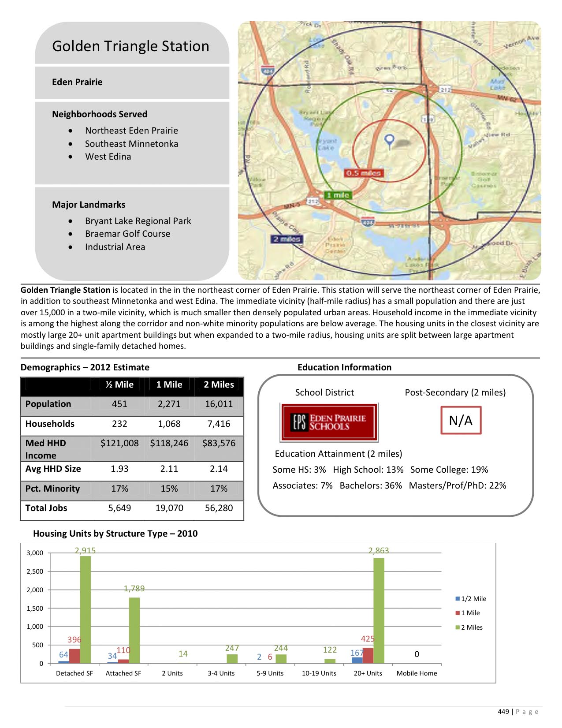Image resolution: width=562 pixels, height=728 pixels.
Task: Click the red 1 Mile legend swatch
Action: pos(458,613)
